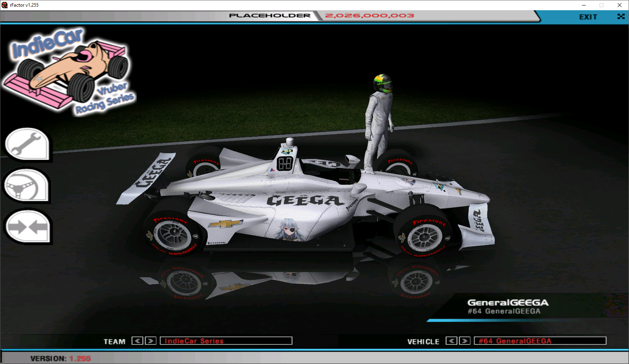The image size is (629, 364).
Task: Click the IndieCar Vtuber Racing Series logo
Action: 69,72
